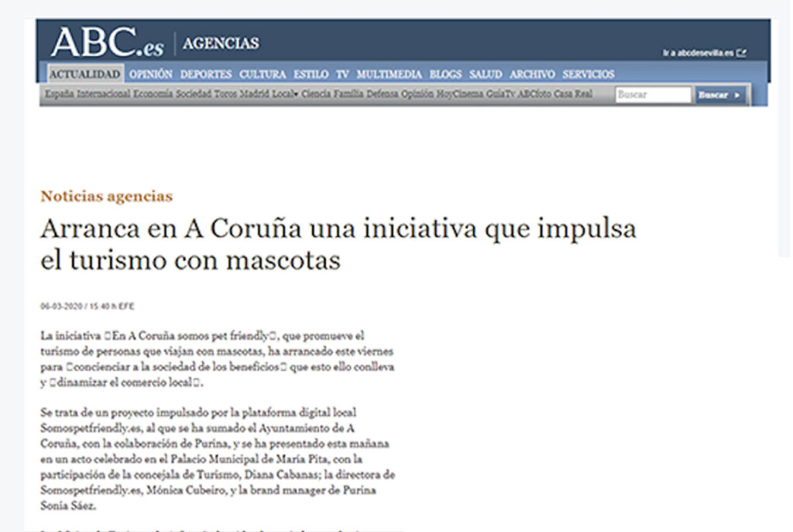The width and height of the screenshot is (793, 532).
Task: Click the España subsection link
Action: click(60, 94)
